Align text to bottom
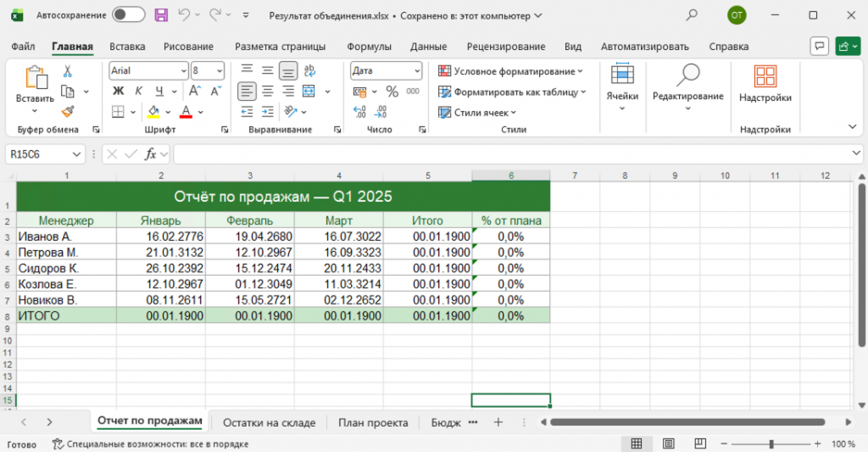 tap(288, 70)
